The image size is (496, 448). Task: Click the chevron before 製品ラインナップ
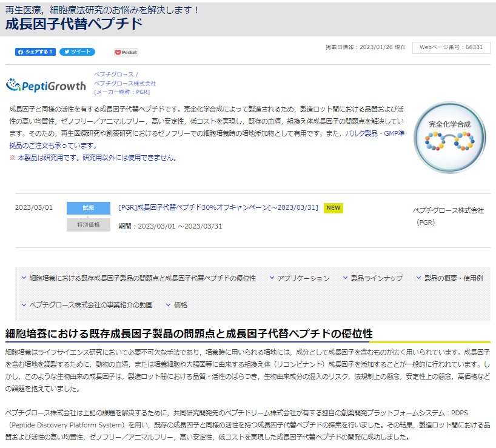(x=346, y=278)
